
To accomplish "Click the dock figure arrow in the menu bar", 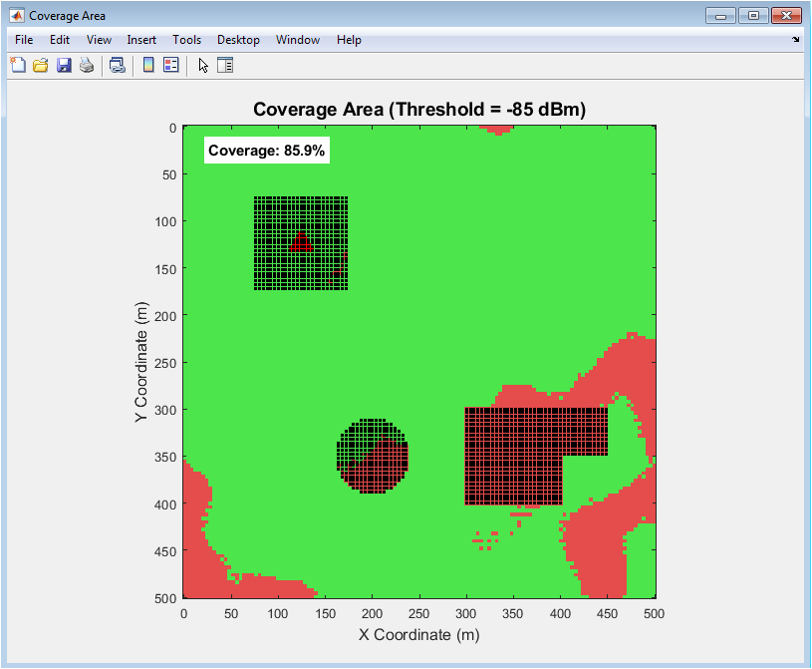I will click(795, 40).
